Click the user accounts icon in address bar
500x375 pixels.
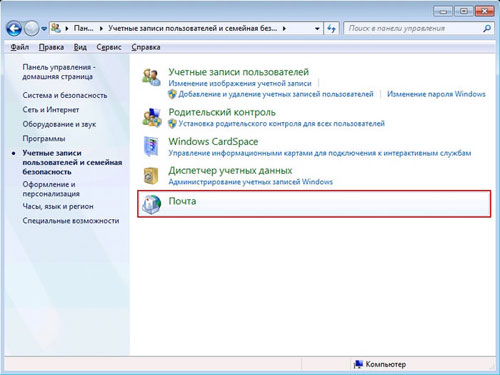coord(56,28)
